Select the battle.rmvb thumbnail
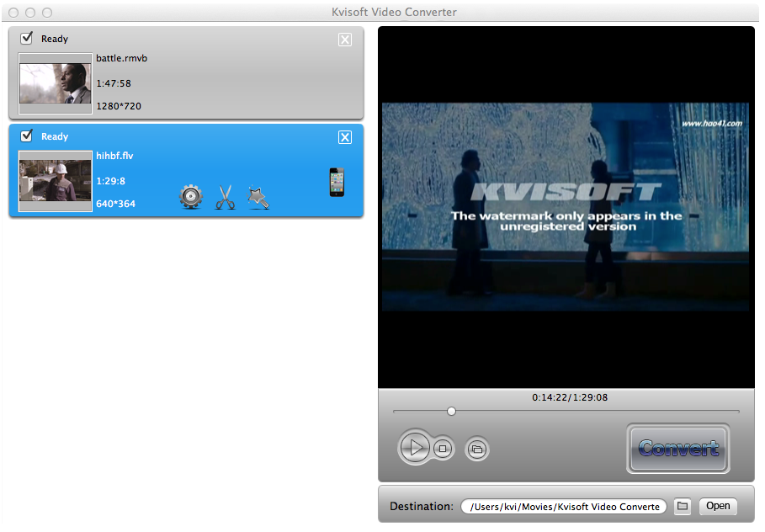Image resolution: width=765 pixels, height=532 pixels. click(x=56, y=83)
